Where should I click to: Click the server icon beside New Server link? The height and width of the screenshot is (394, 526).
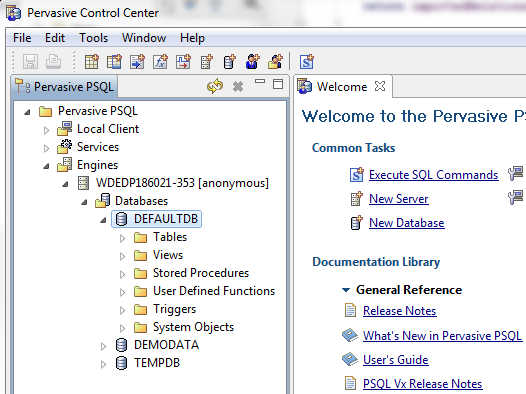pyautogui.click(x=357, y=199)
